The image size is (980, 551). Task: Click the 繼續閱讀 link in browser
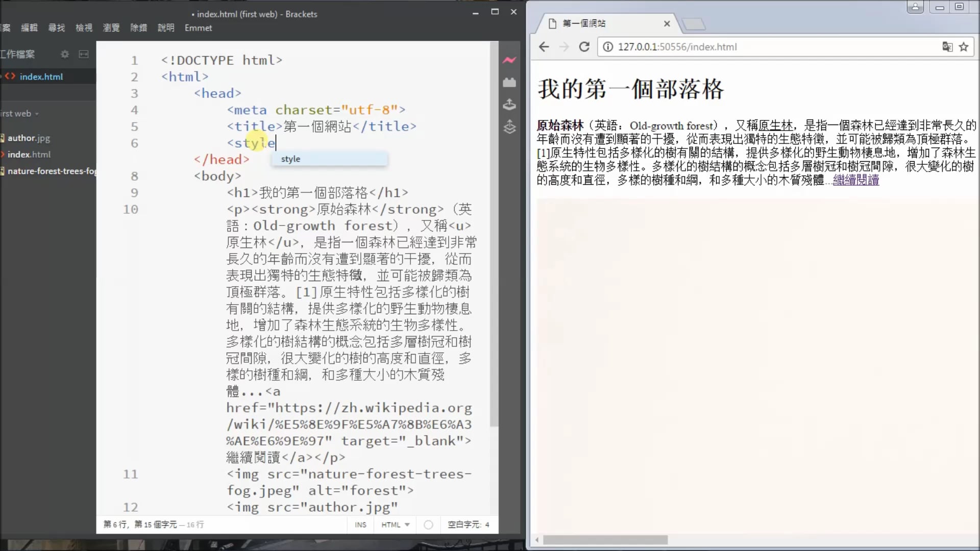pyautogui.click(x=855, y=180)
